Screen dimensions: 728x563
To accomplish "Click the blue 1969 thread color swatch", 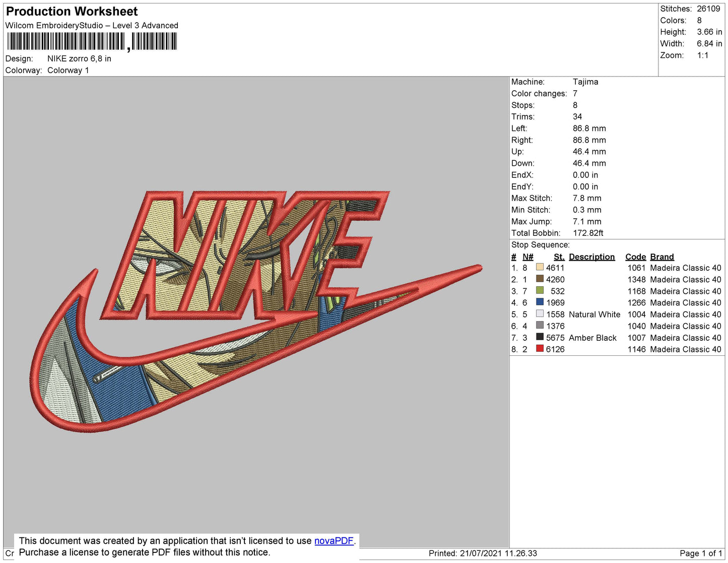I will tap(540, 302).
